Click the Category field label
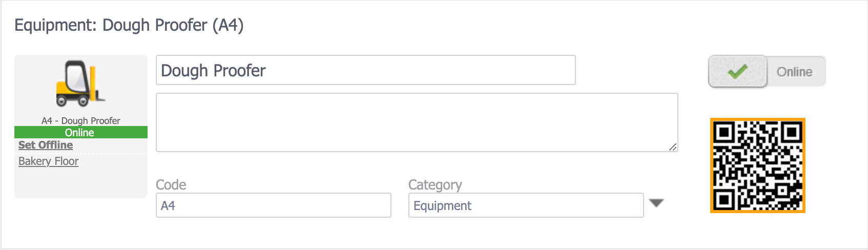This screenshot has height=250, width=868. pyautogui.click(x=435, y=184)
